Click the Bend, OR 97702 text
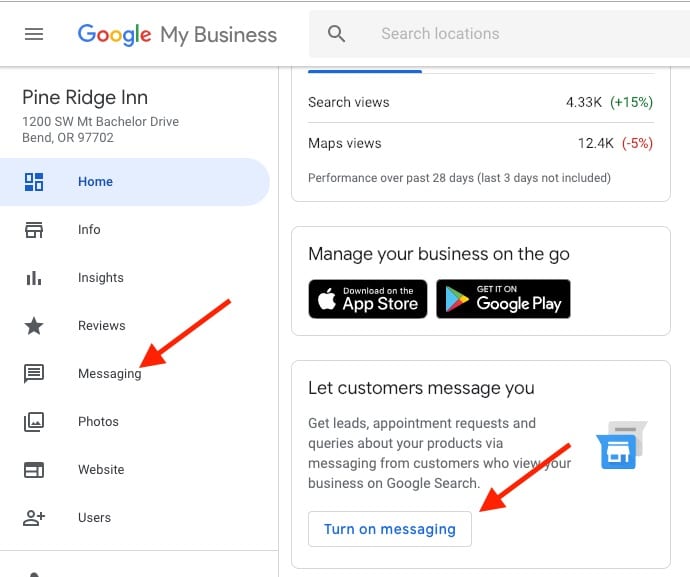 68,138
